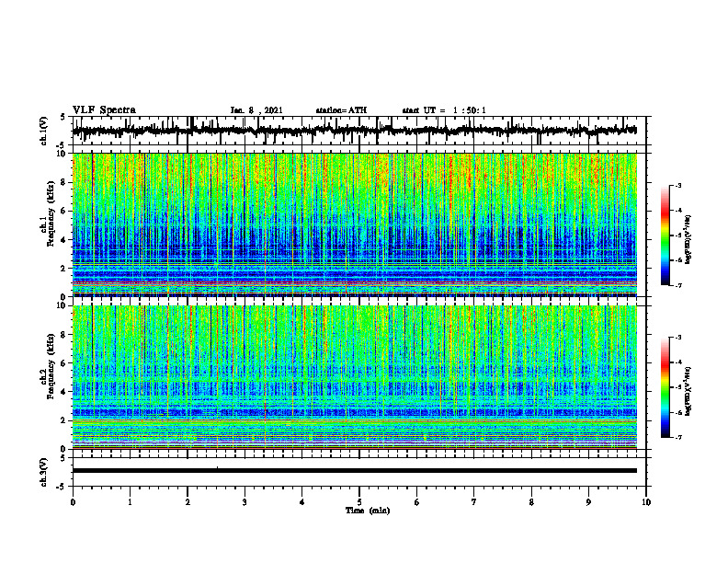
Task: Select the log(PSD) label beside ch.1 colorbar
Action: click(x=688, y=239)
